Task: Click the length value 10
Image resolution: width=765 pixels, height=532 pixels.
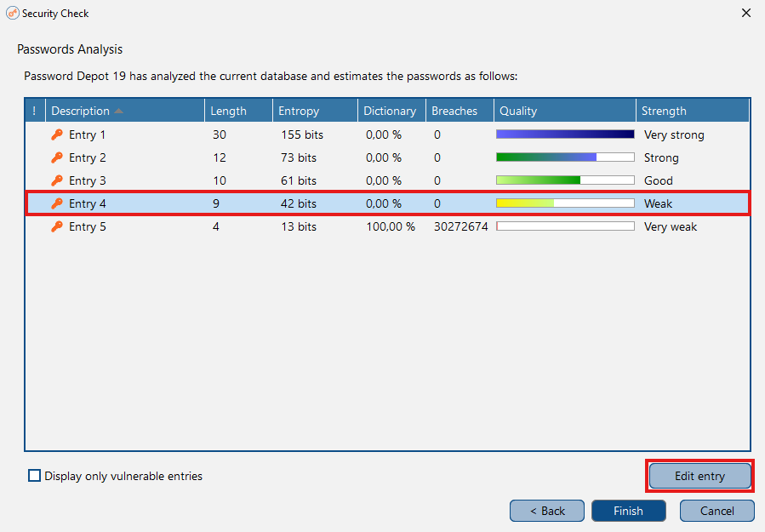Action: pyautogui.click(x=219, y=180)
